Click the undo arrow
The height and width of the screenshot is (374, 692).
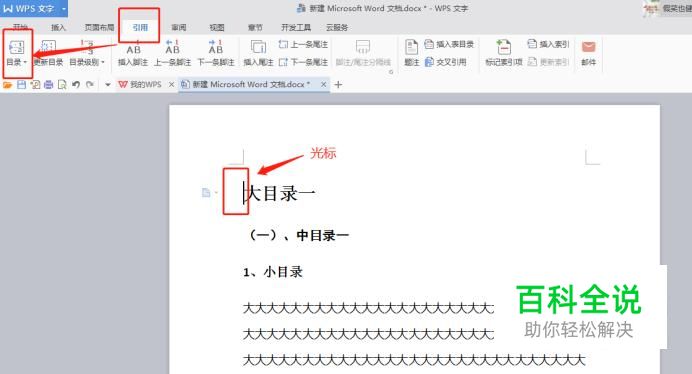(x=76, y=85)
